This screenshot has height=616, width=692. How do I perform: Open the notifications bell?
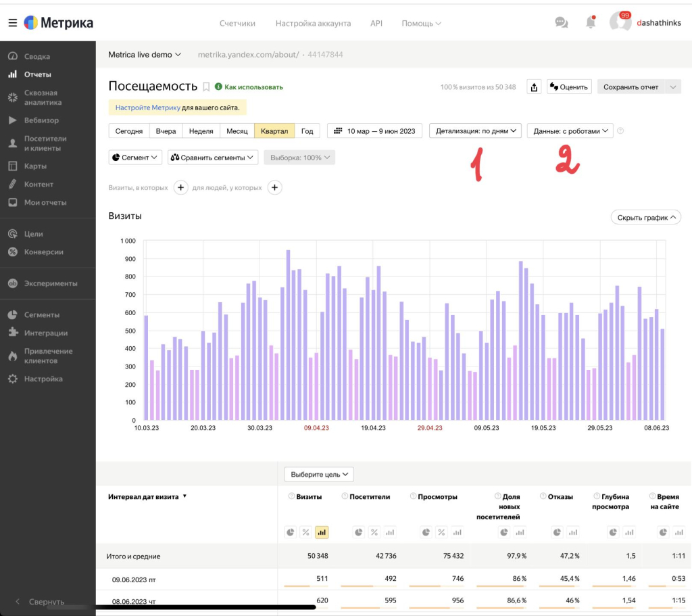click(x=591, y=22)
